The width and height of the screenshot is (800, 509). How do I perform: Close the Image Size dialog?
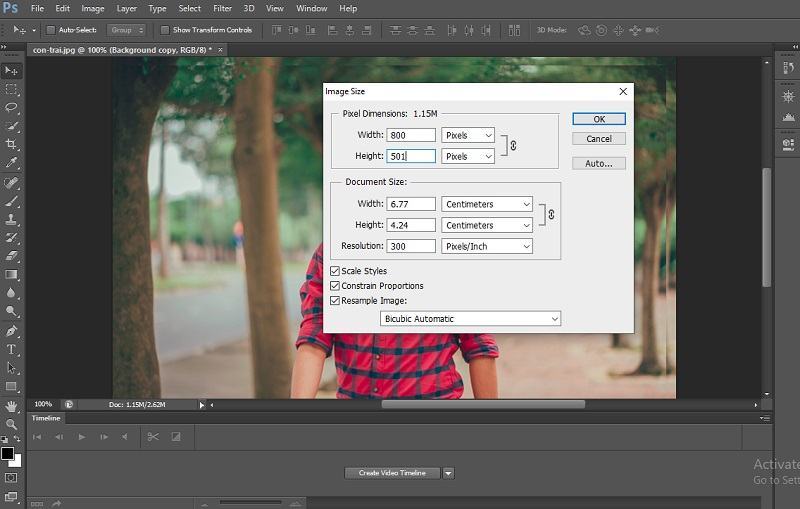[x=623, y=91]
